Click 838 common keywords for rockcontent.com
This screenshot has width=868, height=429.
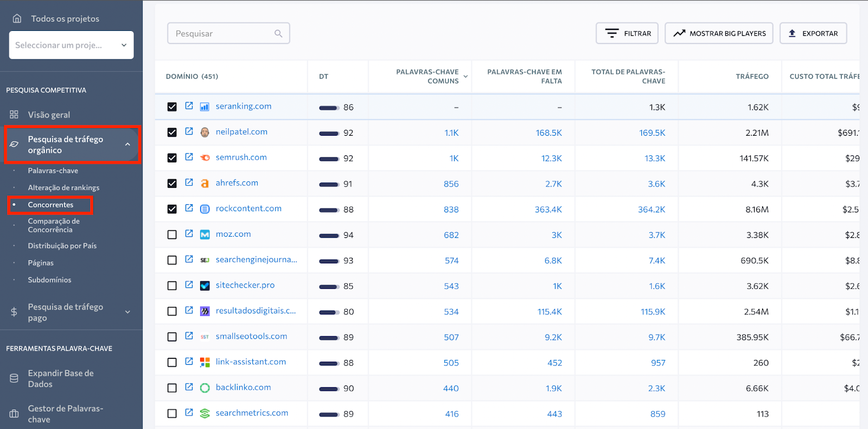tap(451, 209)
